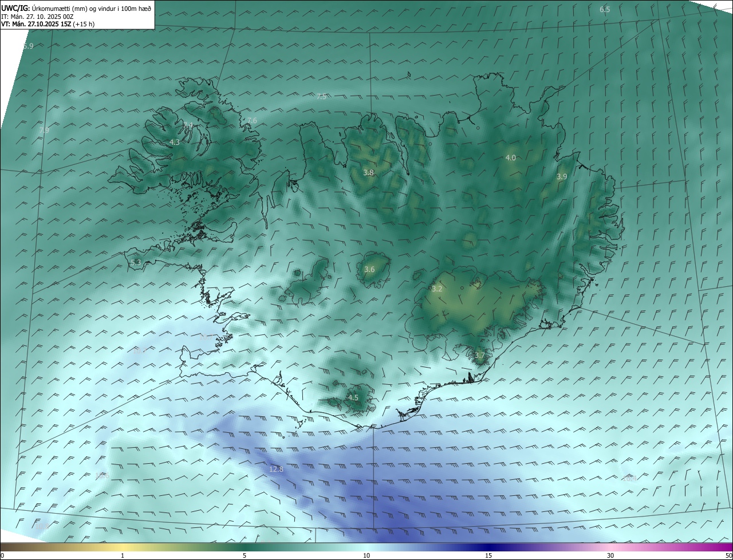Click the 4.0 value label in Northeast Iceland
The image size is (733, 560).
point(510,157)
